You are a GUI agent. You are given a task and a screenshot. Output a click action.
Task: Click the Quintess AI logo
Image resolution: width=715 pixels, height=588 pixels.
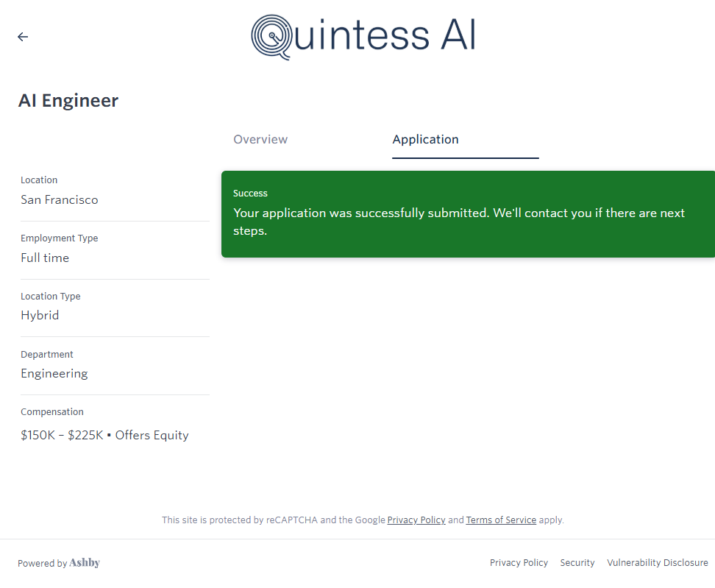coord(363,36)
